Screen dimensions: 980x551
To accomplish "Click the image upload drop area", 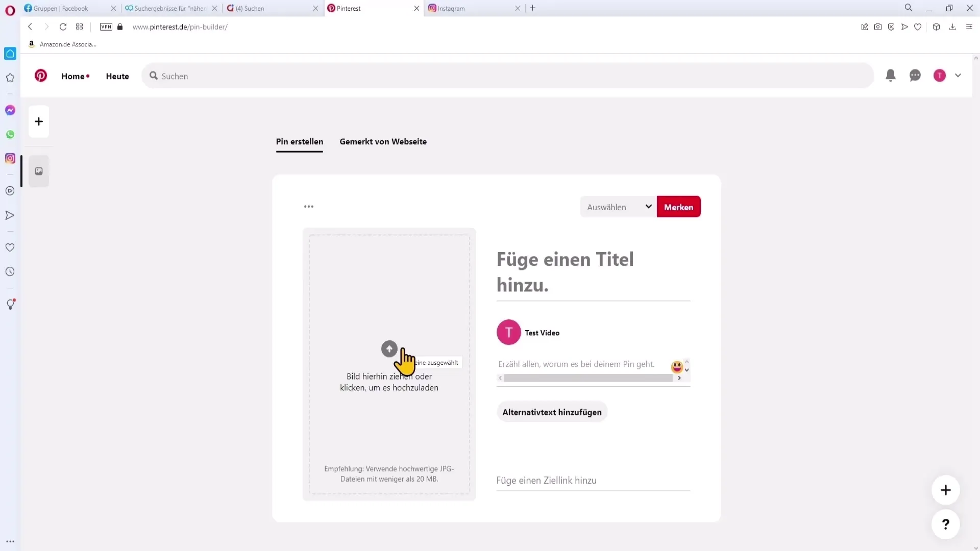I will click(x=389, y=364).
